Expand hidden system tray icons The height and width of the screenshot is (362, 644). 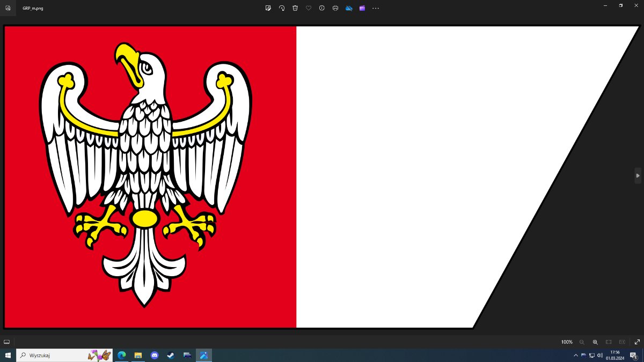coord(576,355)
